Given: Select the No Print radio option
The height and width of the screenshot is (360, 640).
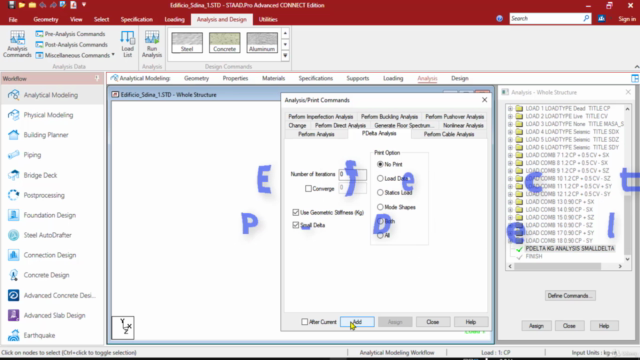Looking at the screenshot, I should (x=380, y=164).
